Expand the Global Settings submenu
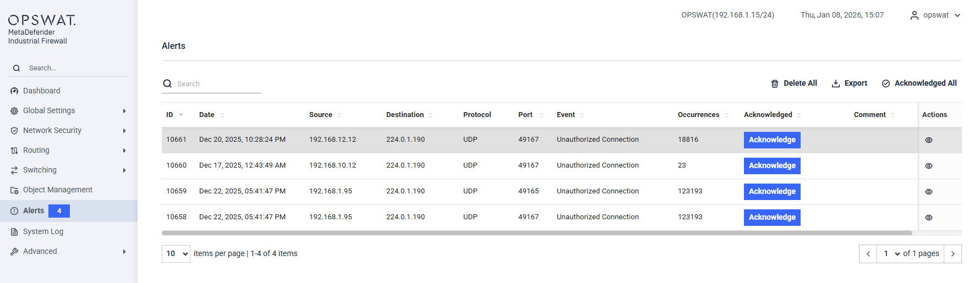Viewport: 980px width, 283px height. point(124,111)
